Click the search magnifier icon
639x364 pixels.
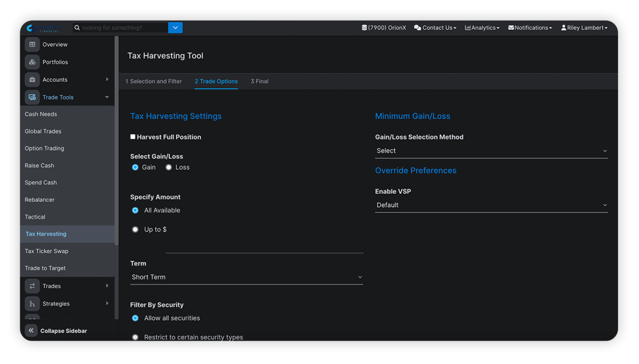click(x=78, y=28)
